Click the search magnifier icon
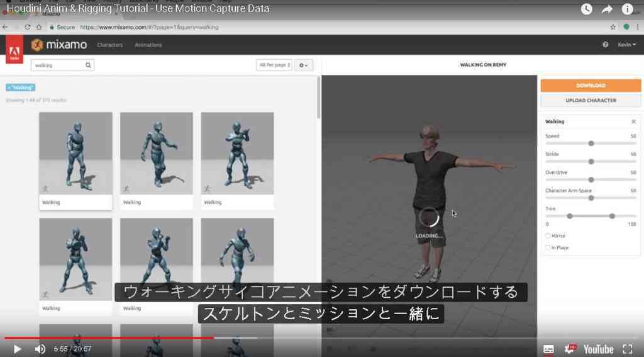This screenshot has height=357, width=644. pyautogui.click(x=88, y=65)
